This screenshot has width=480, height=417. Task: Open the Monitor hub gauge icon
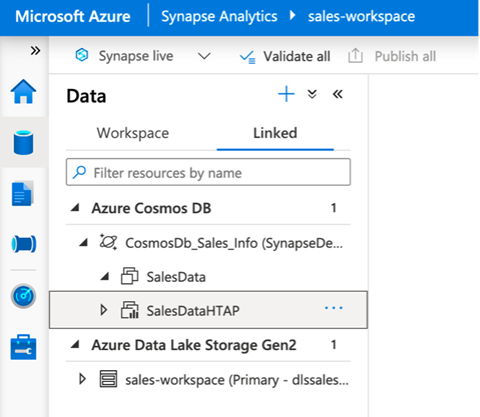[23, 296]
